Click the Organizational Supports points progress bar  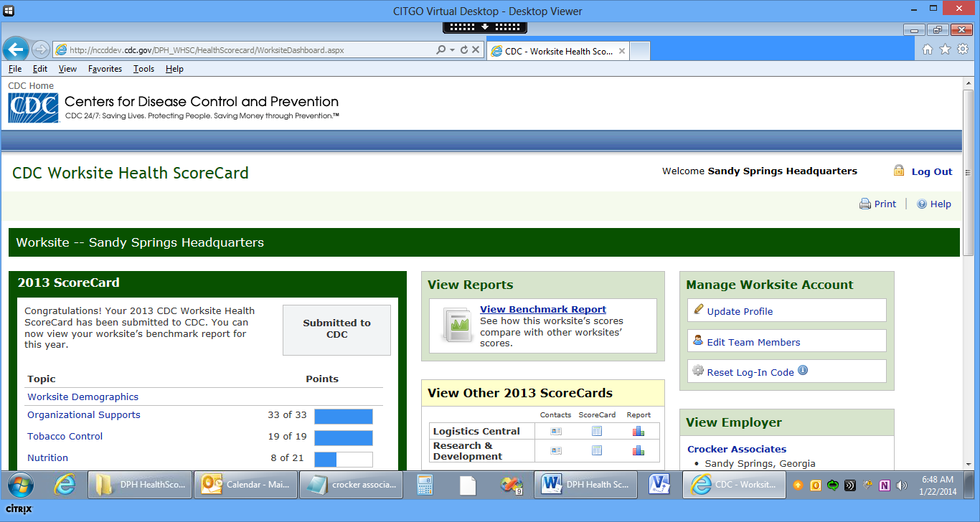(344, 417)
